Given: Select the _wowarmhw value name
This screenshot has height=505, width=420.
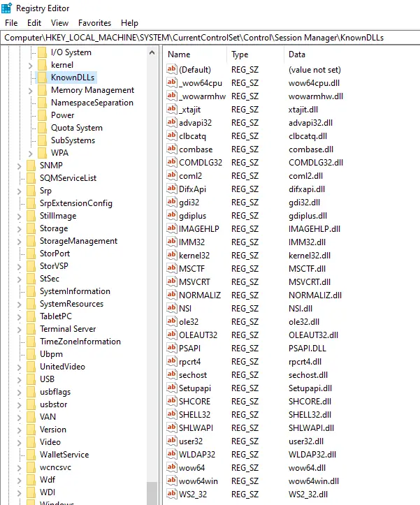Looking at the screenshot, I should (203, 96).
